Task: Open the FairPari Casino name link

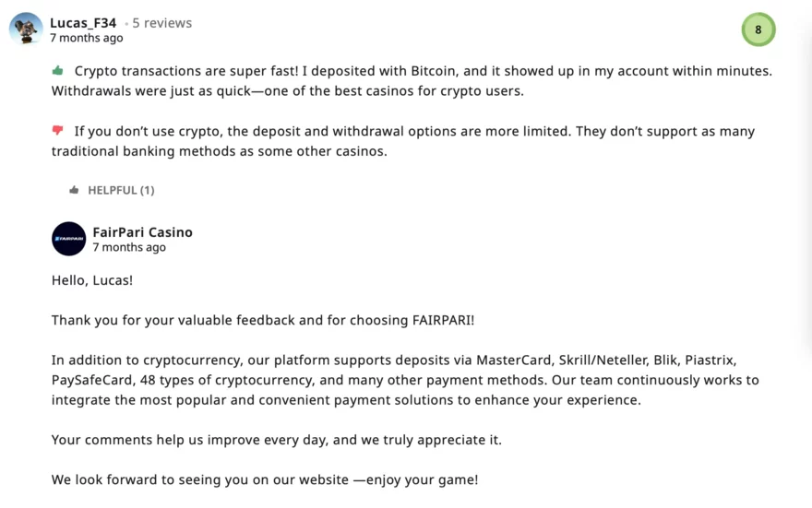Action: 142,232
